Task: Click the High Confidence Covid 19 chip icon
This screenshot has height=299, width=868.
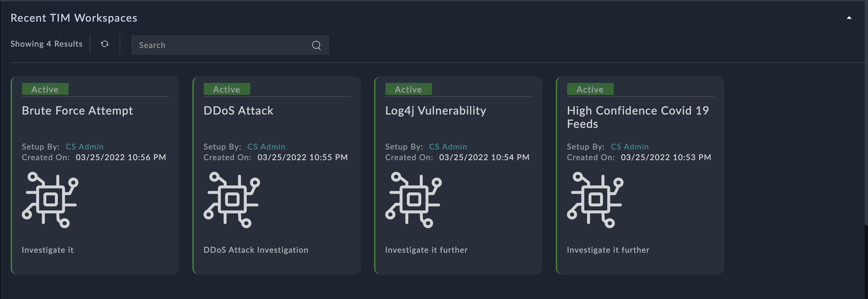Action: pyautogui.click(x=595, y=200)
